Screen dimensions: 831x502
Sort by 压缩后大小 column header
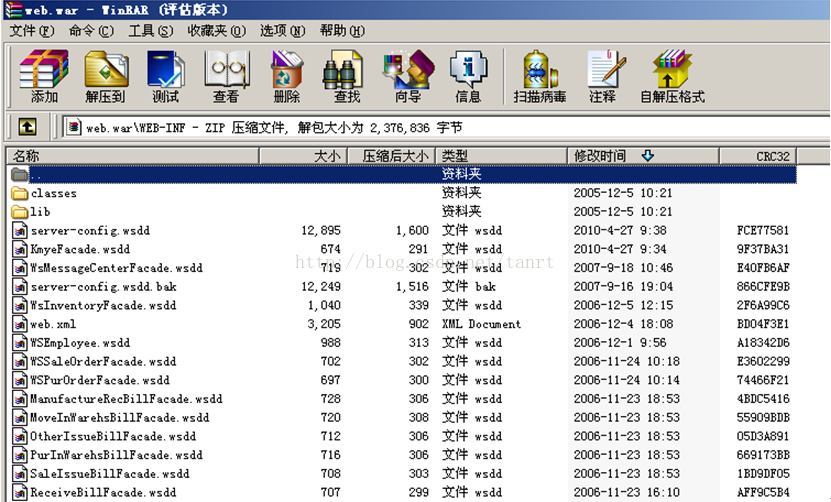391,156
